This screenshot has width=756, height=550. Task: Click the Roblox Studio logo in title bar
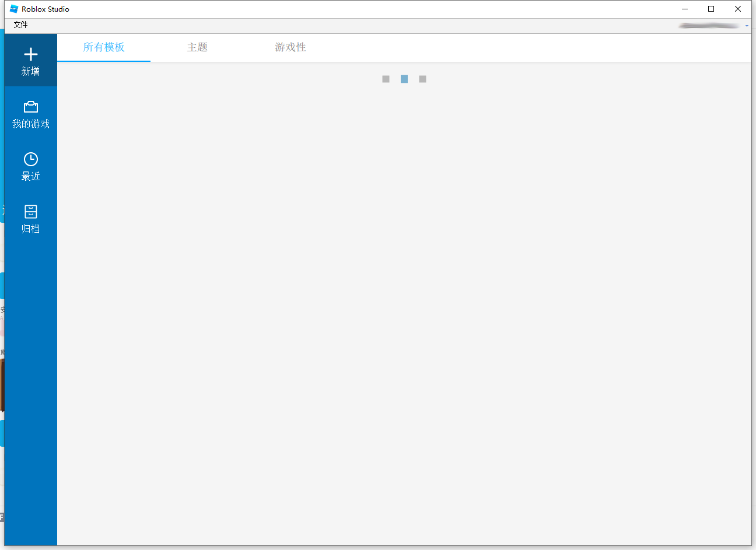click(14, 9)
